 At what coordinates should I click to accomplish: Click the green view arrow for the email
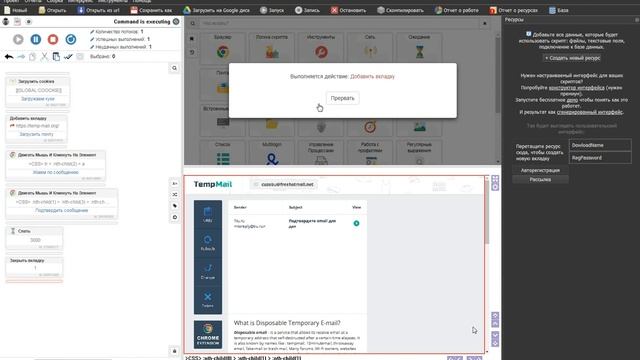(x=356, y=223)
